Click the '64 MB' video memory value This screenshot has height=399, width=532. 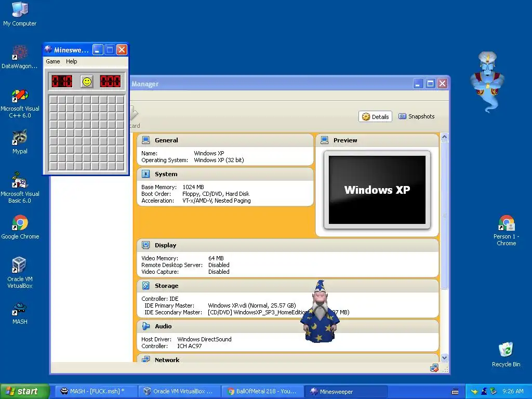(216, 258)
